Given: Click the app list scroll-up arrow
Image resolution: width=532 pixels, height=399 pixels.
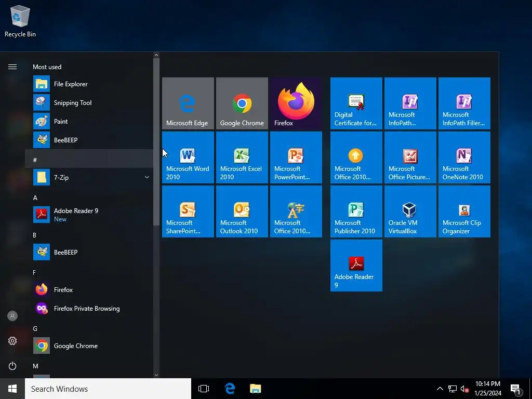Looking at the screenshot, I should click(156, 55).
